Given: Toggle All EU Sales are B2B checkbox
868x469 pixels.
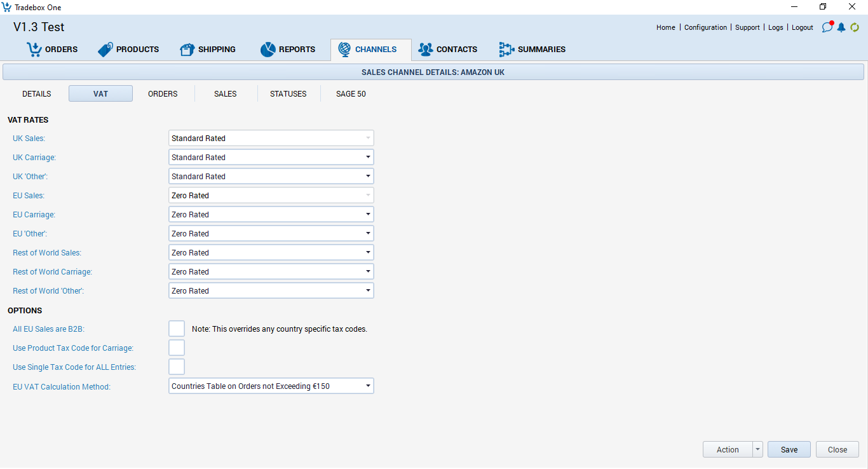Looking at the screenshot, I should [177, 329].
